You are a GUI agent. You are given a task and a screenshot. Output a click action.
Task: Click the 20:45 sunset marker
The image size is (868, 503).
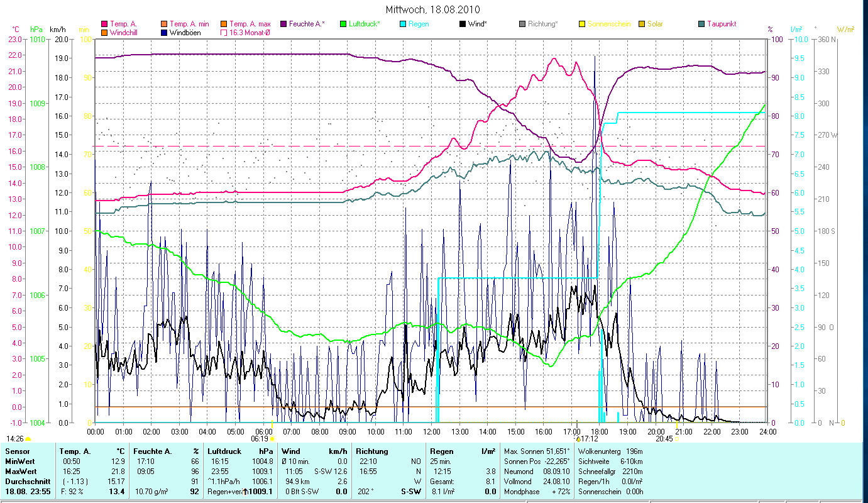(664, 439)
